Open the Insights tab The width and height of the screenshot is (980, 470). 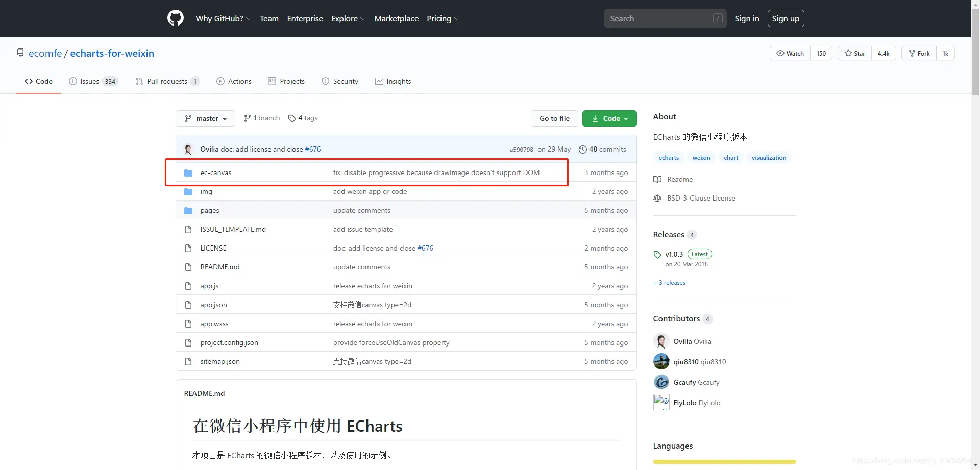coord(393,81)
